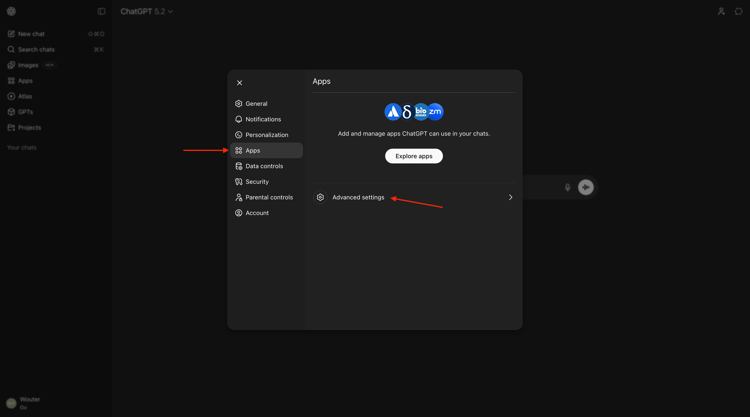The image size is (750, 417).
Task: Click the Data controls database icon
Action: coord(239,166)
